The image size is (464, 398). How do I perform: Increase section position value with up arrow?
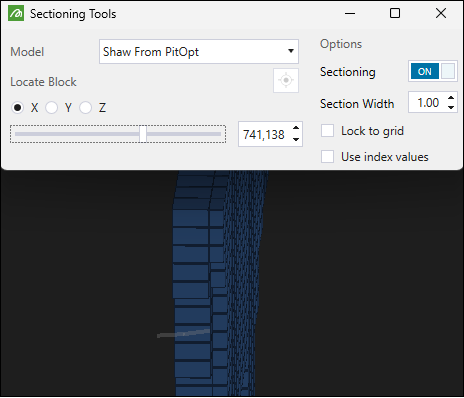point(296,129)
